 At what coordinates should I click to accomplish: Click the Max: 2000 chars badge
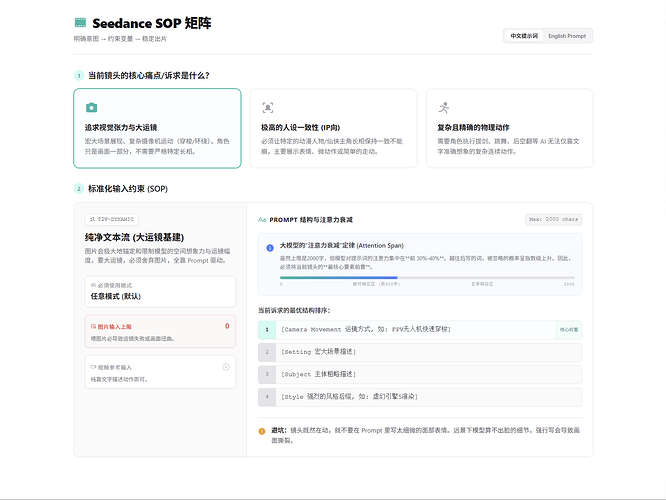553,219
